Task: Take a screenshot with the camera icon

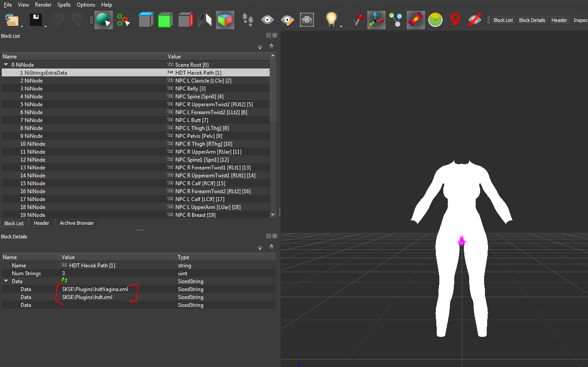Action: (307, 20)
